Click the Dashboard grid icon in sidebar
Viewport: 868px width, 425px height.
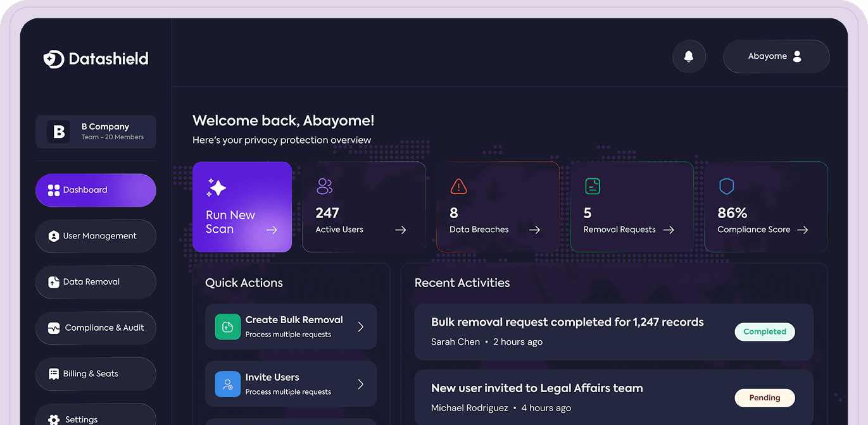pos(54,189)
